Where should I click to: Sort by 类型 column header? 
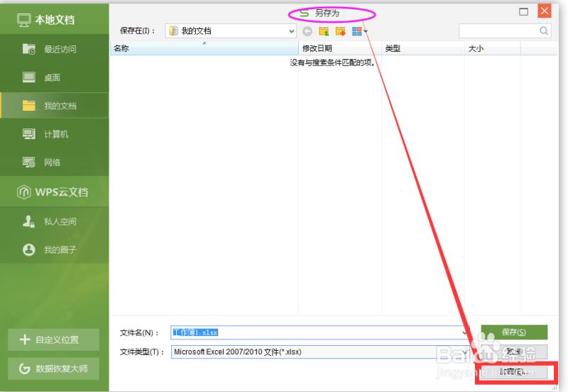point(423,48)
